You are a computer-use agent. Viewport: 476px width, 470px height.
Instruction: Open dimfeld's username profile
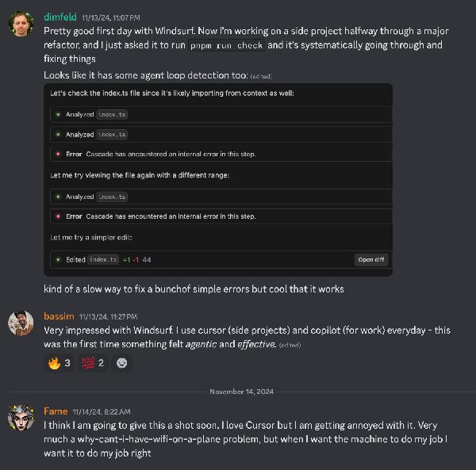[x=60, y=17]
